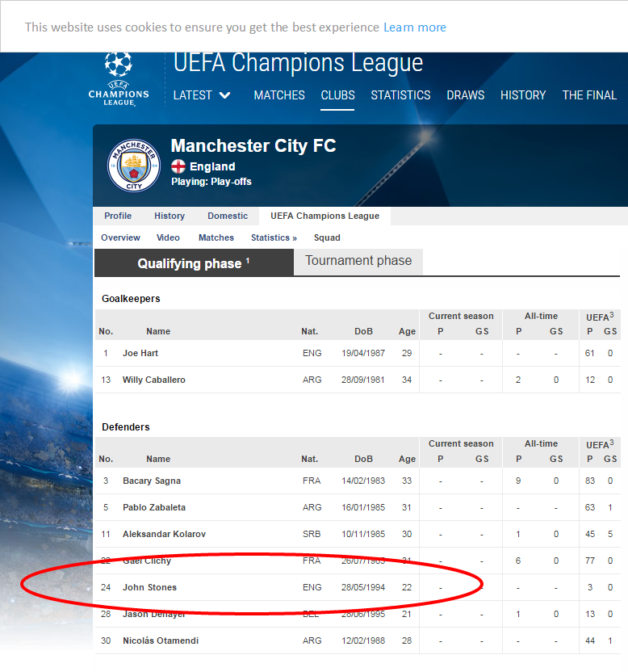Open Joe Hart's player page
Image resolution: width=628 pixels, height=672 pixels.
tap(140, 353)
